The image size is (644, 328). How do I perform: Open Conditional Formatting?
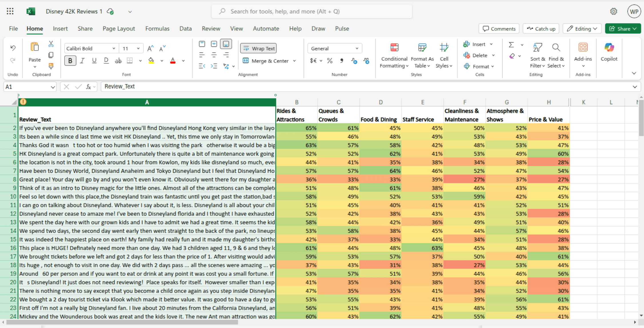(394, 56)
